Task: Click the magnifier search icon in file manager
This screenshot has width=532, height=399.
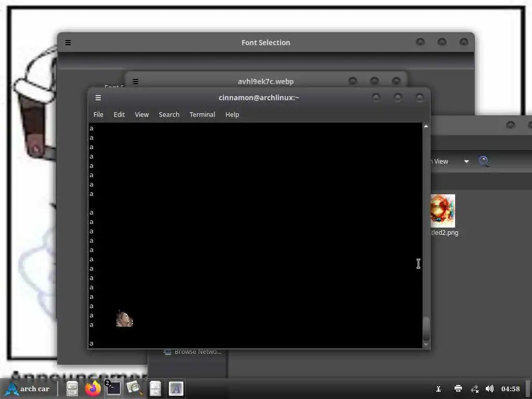Action: click(x=484, y=161)
